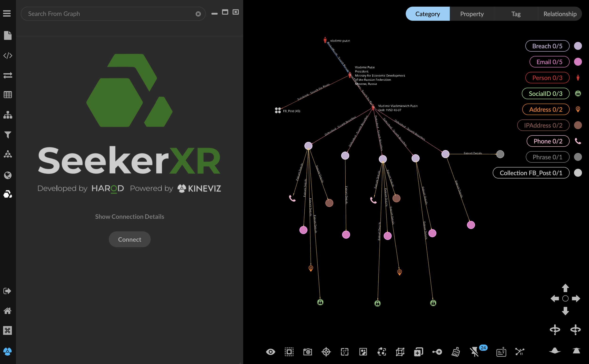This screenshot has width=589, height=364.
Task: Clear the graph search with X icon
Action: point(198,14)
